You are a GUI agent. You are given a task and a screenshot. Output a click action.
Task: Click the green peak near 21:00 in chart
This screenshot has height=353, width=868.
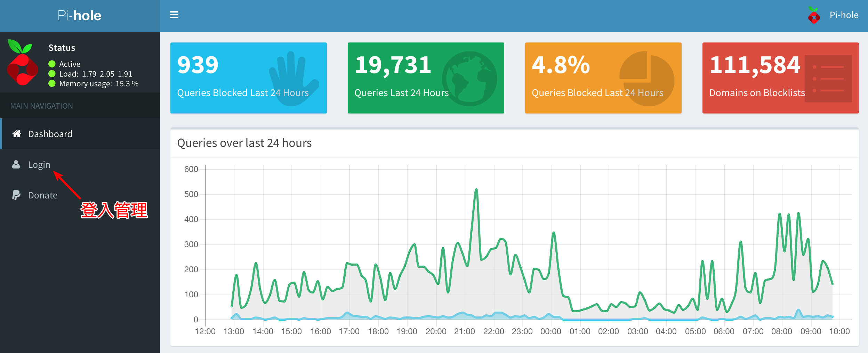476,190
